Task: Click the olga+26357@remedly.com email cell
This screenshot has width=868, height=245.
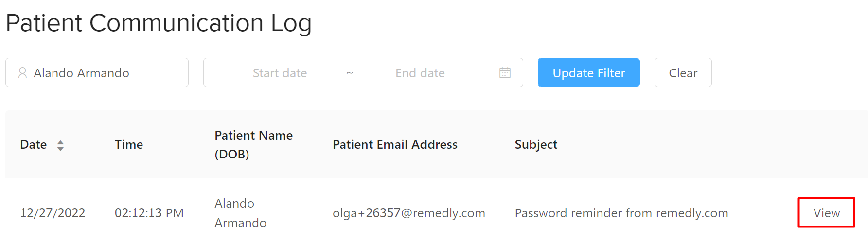Action: click(x=408, y=213)
